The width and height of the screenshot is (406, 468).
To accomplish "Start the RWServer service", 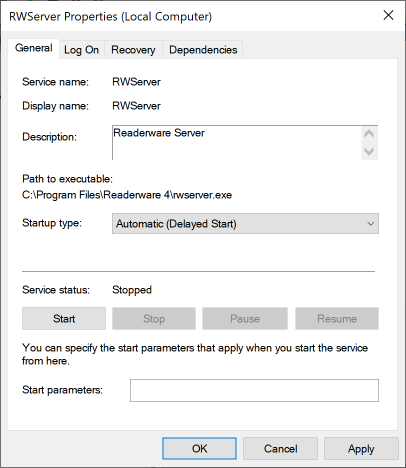I will [64, 319].
